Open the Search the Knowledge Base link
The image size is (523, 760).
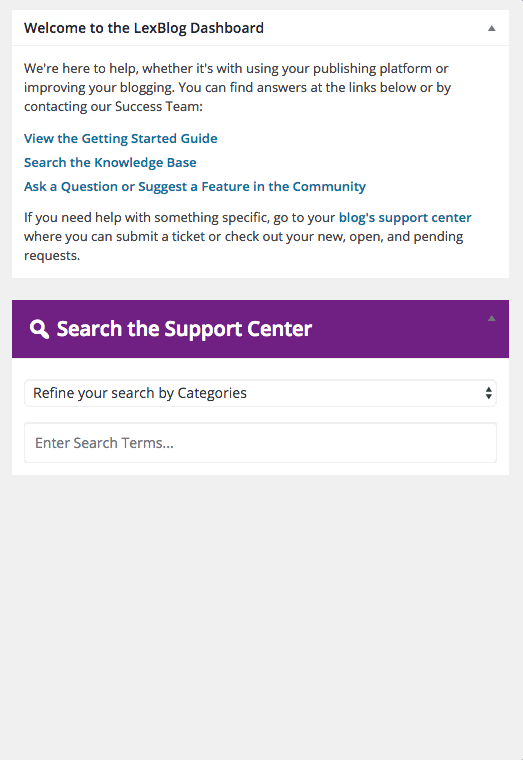(110, 162)
